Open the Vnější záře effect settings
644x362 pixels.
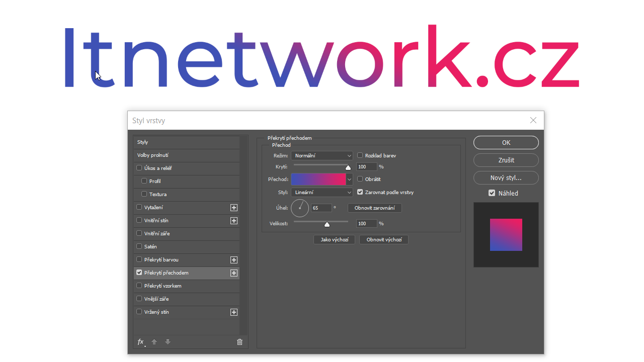(186, 299)
